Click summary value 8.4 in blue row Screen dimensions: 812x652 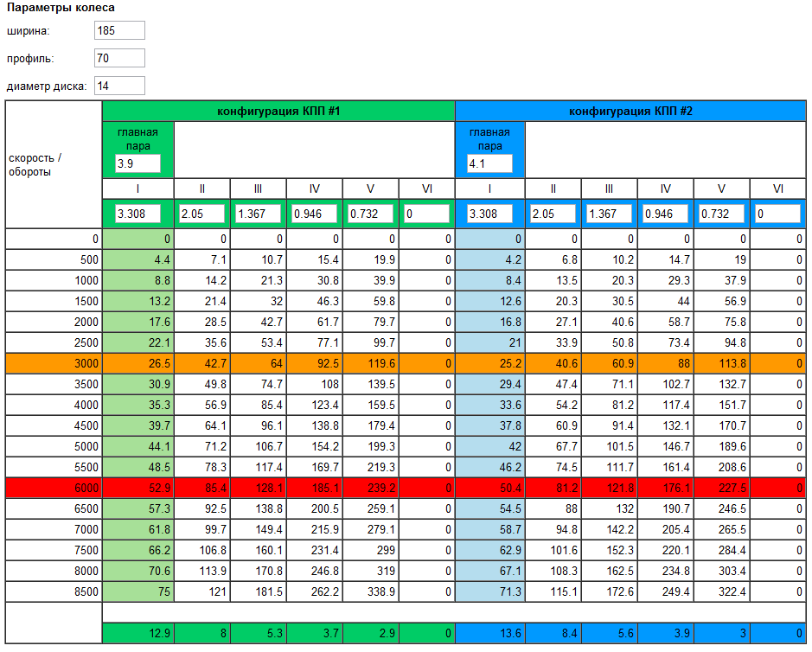coord(553,633)
